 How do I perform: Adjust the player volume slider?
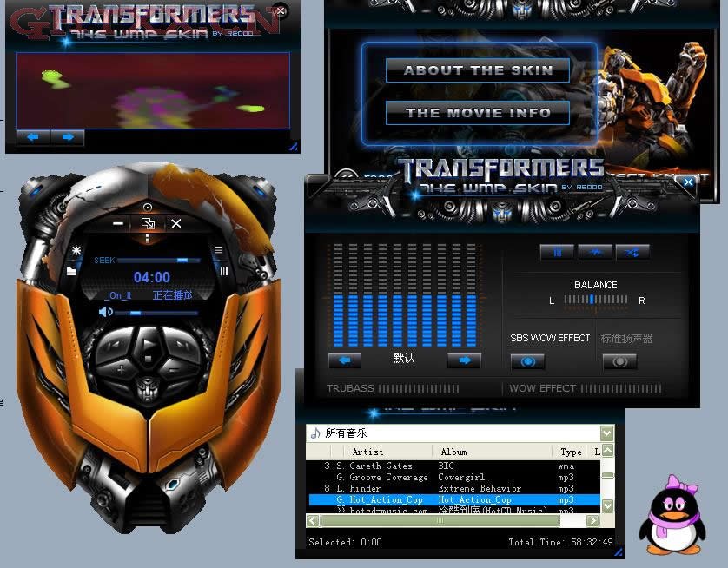[x=156, y=314]
